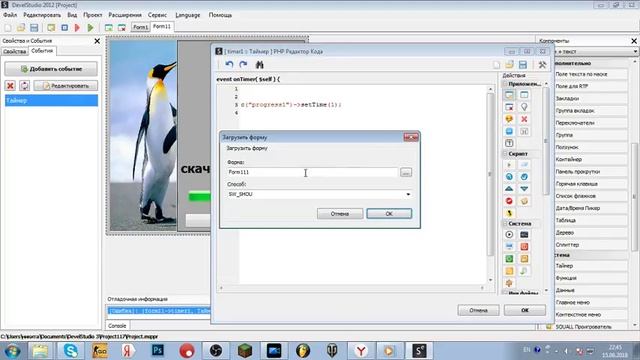Click the save floppy icon in code editor
The width and height of the screenshot is (640, 360).
pos(523,64)
